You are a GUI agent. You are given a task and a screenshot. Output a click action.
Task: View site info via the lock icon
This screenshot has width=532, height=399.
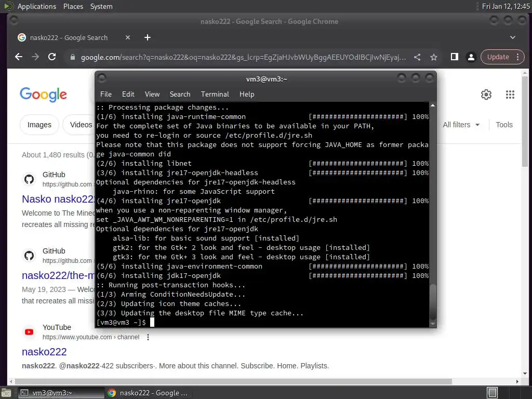pyautogui.click(x=72, y=57)
